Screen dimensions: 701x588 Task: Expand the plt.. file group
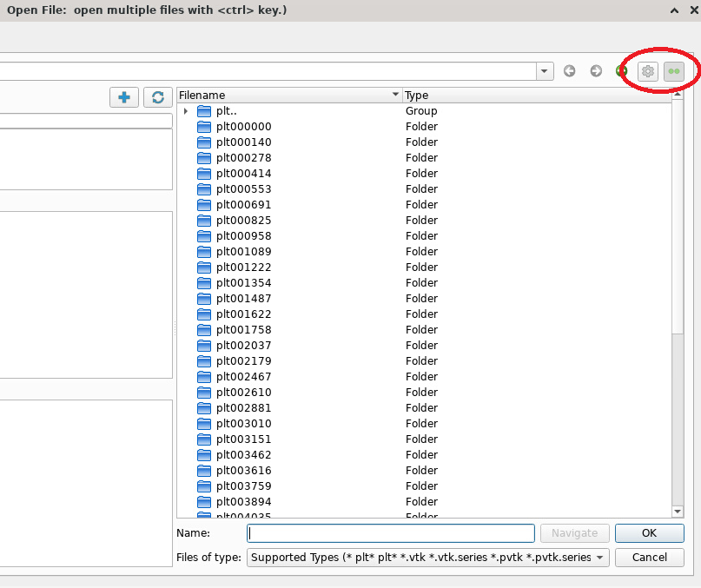pos(186,111)
